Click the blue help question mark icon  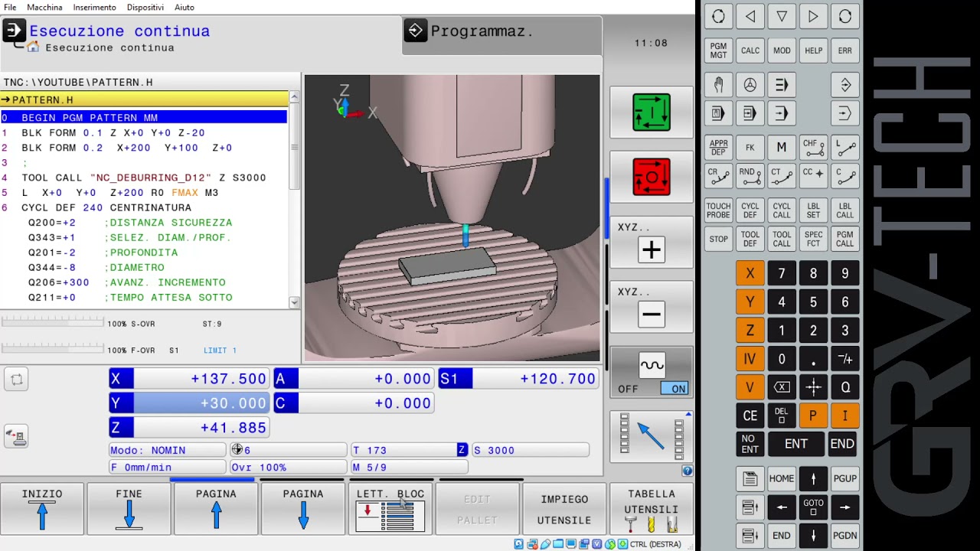(687, 471)
